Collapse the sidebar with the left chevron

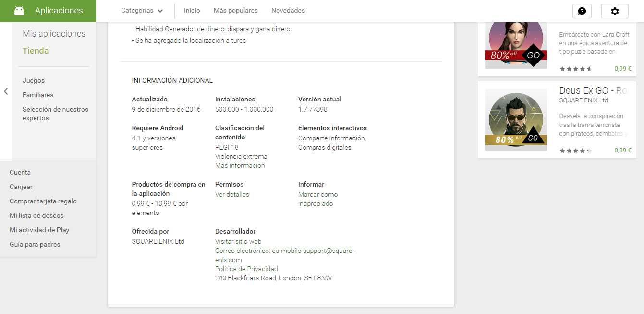(x=6, y=91)
